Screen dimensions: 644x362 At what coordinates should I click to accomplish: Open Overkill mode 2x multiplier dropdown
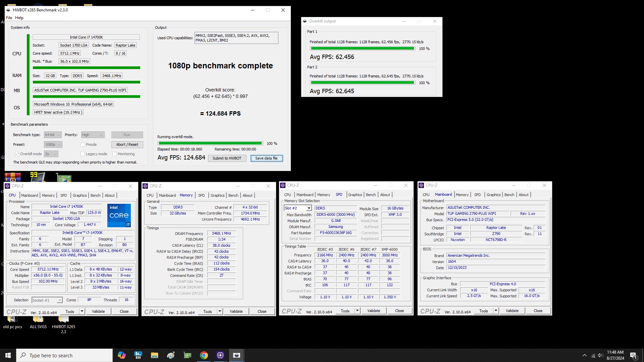(x=51, y=154)
